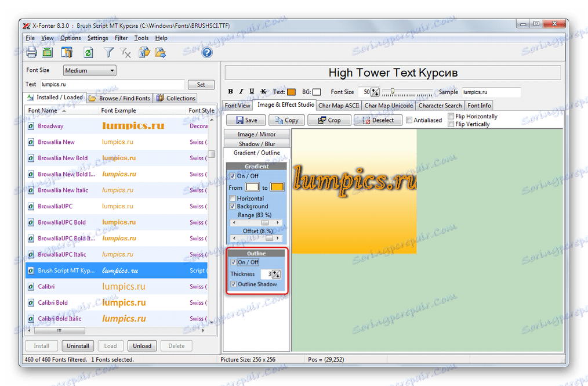Toggle Gradient On / Off checkbox
Screen dimensions: 588x386
coord(233,176)
